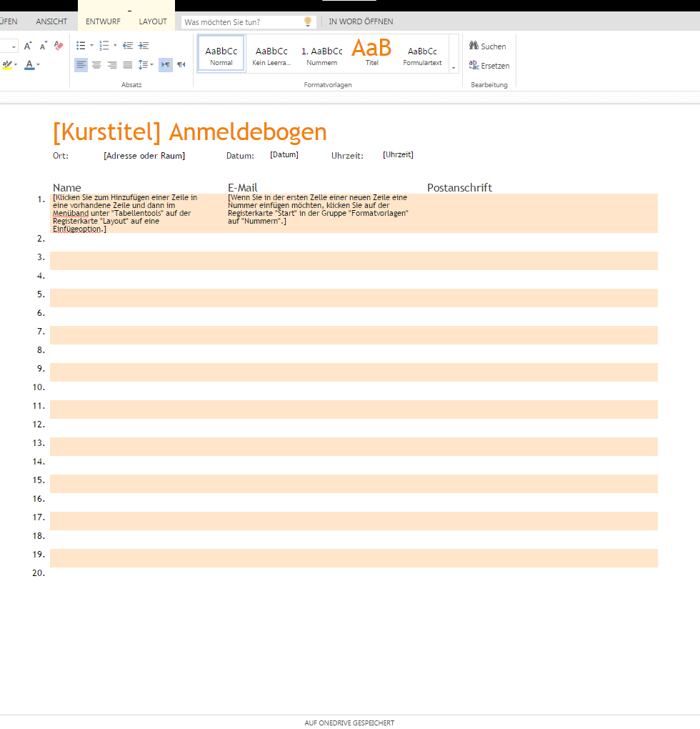Open the LAYOUT ribbon tab

(153, 21)
